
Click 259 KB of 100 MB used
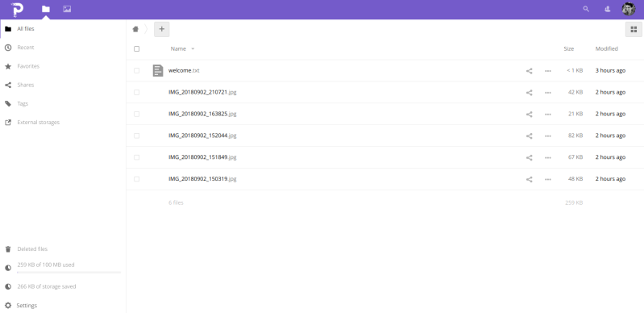tap(46, 265)
